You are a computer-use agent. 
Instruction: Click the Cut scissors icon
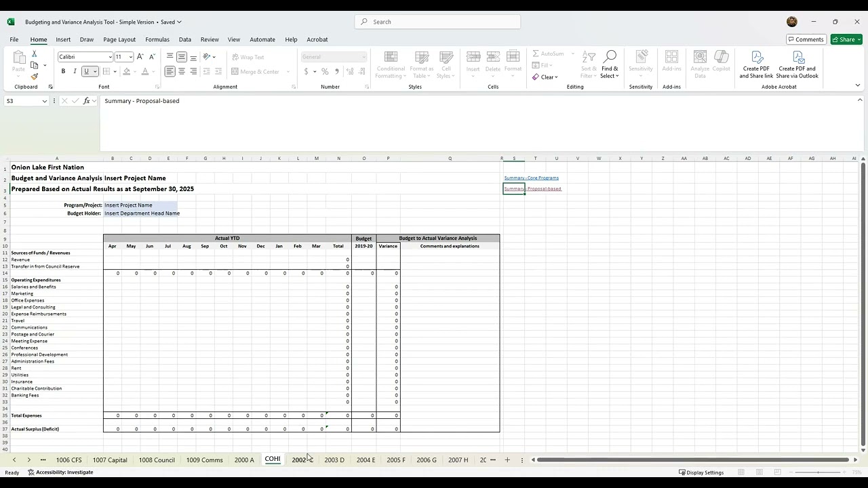tap(35, 54)
